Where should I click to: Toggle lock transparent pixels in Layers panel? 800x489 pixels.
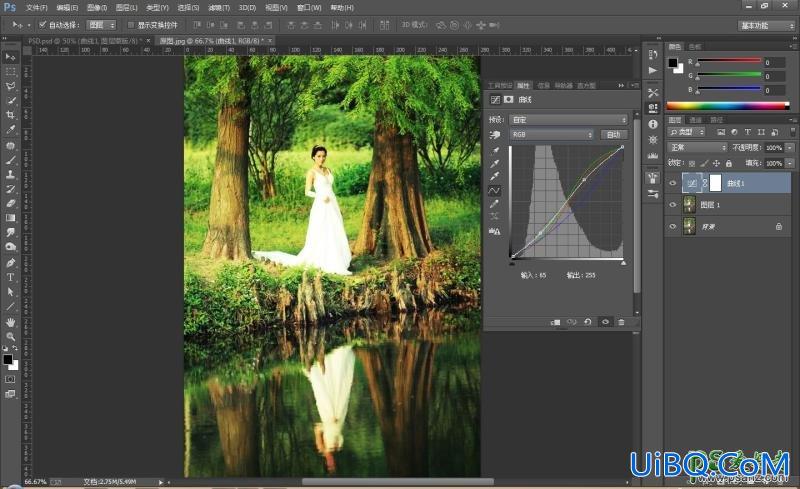[691, 163]
